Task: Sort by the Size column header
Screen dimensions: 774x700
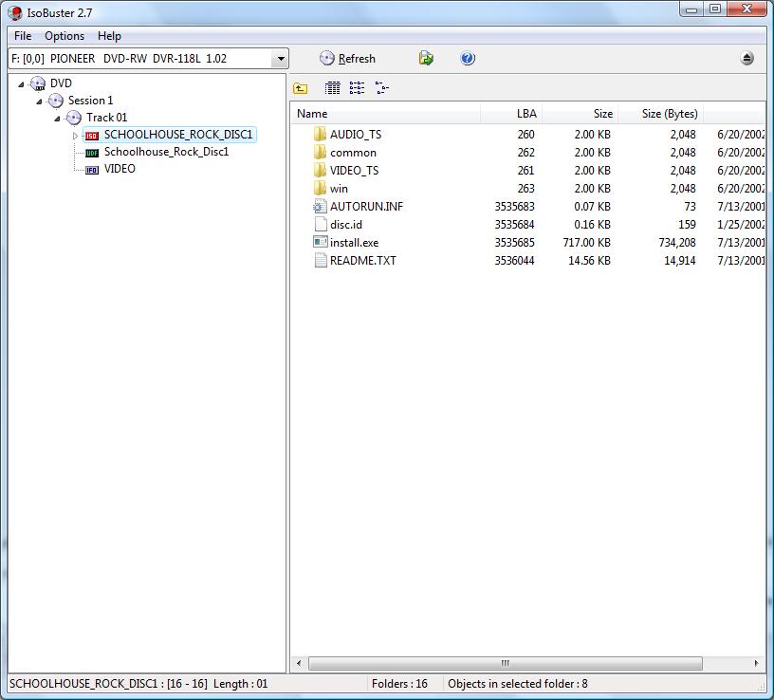Action: coord(580,114)
